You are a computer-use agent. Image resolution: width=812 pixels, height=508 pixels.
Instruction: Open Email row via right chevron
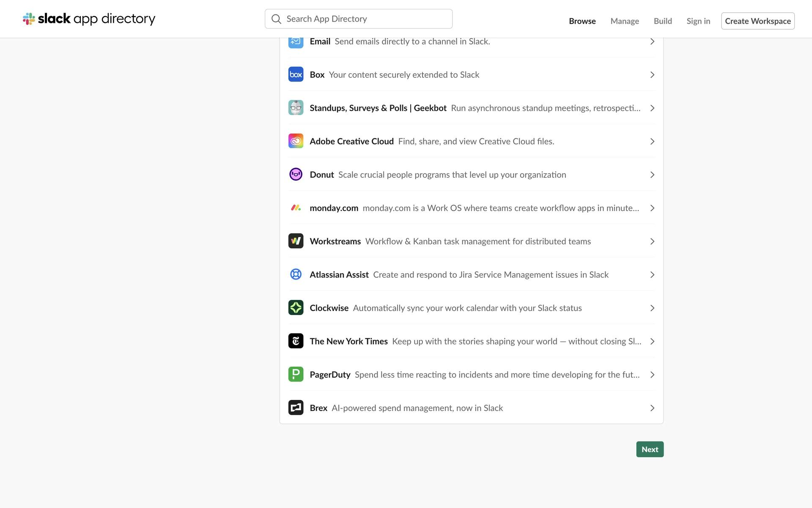click(x=652, y=41)
